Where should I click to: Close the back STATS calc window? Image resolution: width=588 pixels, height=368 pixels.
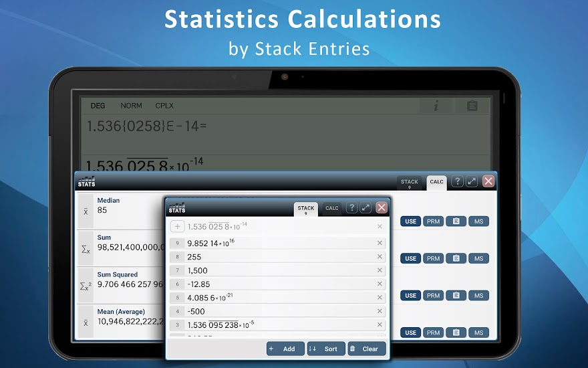coord(488,181)
